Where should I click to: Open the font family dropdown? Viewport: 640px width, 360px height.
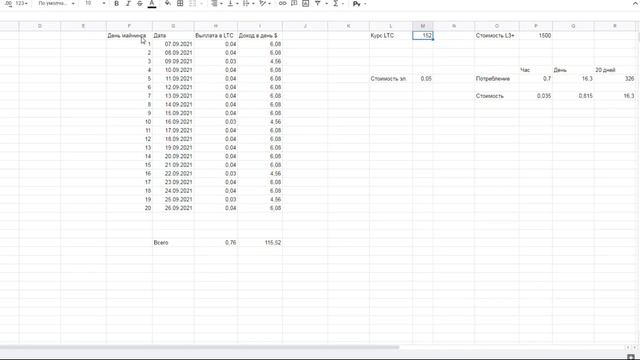pyautogui.click(x=56, y=4)
